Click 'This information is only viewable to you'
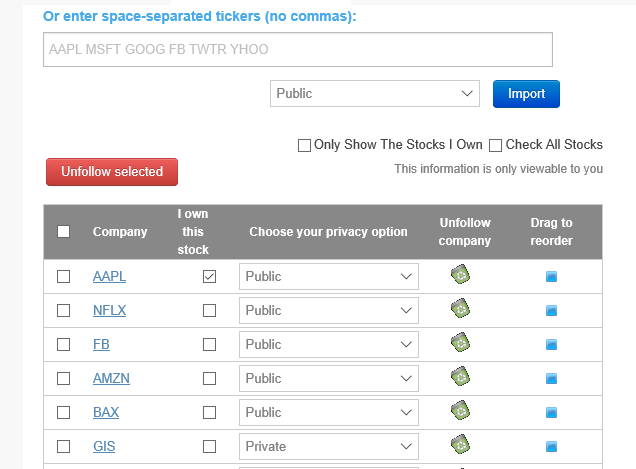This screenshot has width=636, height=469. pyautogui.click(x=498, y=169)
